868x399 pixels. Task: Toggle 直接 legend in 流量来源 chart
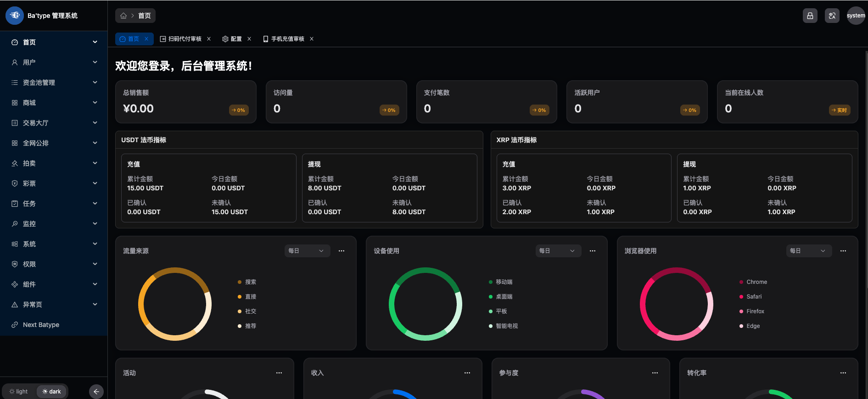tap(247, 297)
